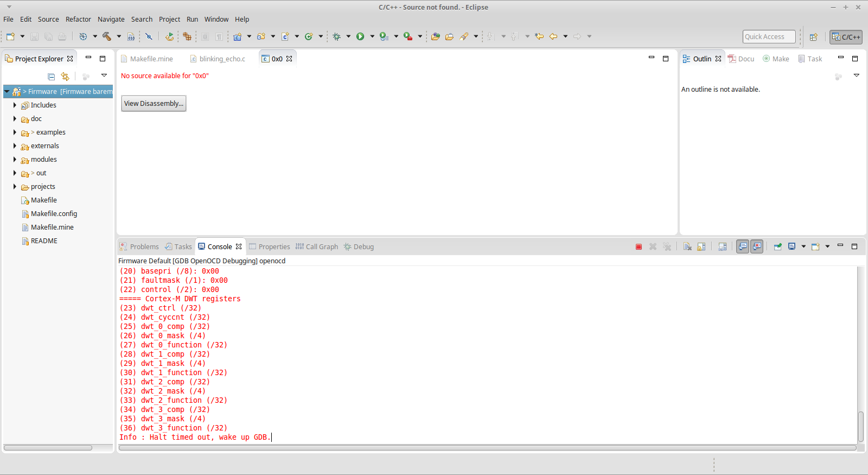Open the Debug launch dropdown arrow
Screen dimensions: 868x475
click(348, 36)
